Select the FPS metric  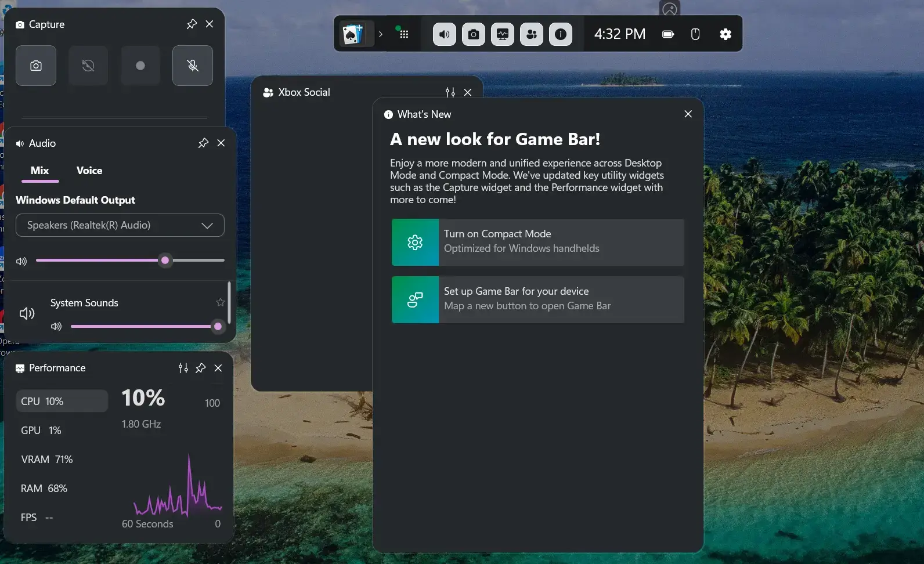coord(62,517)
